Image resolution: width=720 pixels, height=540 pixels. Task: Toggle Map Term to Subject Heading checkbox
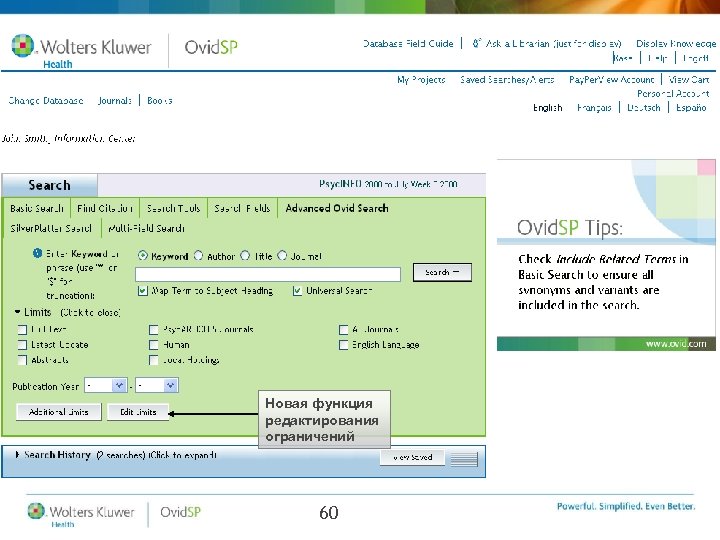(x=143, y=291)
